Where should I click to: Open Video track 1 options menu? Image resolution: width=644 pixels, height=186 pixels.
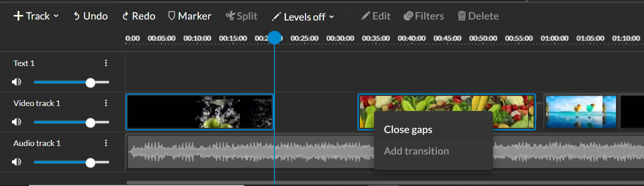105,103
